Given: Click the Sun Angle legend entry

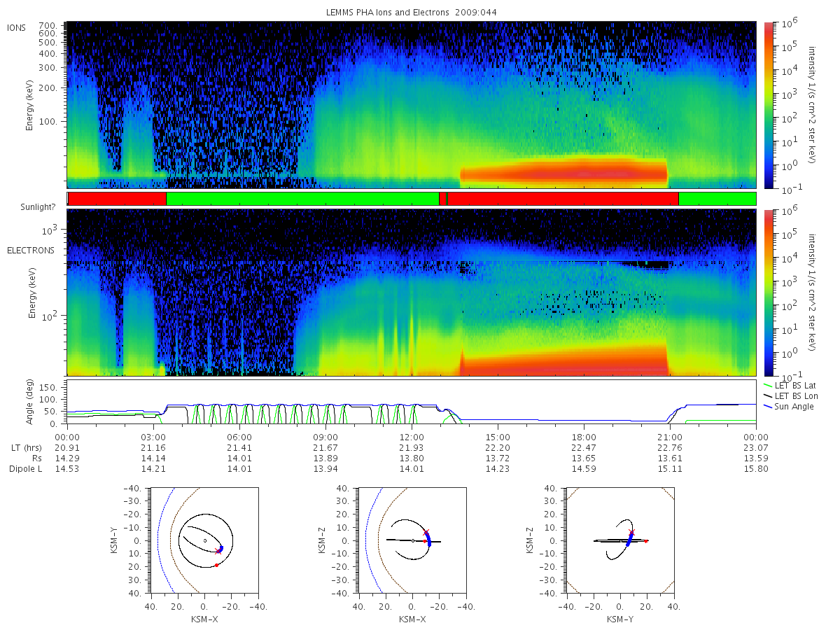Looking at the screenshot, I should [x=788, y=406].
